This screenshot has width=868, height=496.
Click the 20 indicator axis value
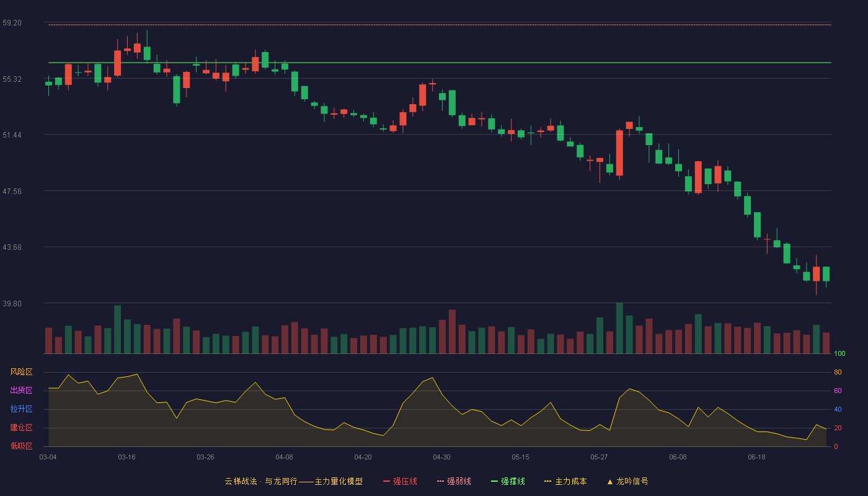pyautogui.click(x=838, y=428)
